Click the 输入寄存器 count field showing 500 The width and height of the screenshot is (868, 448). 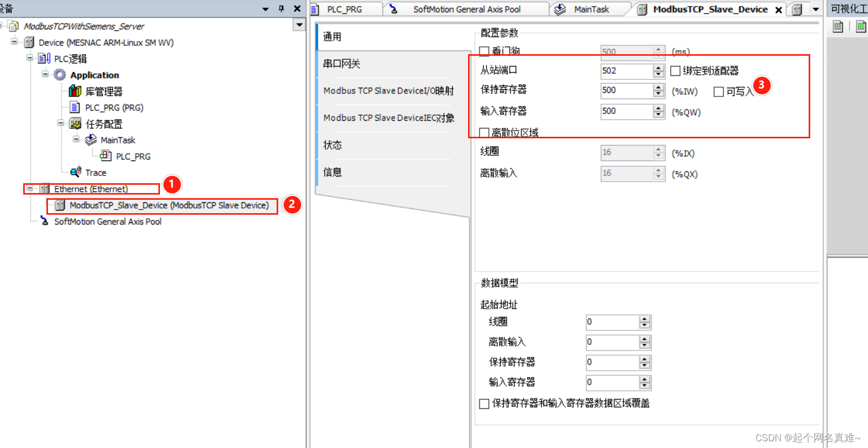click(626, 111)
